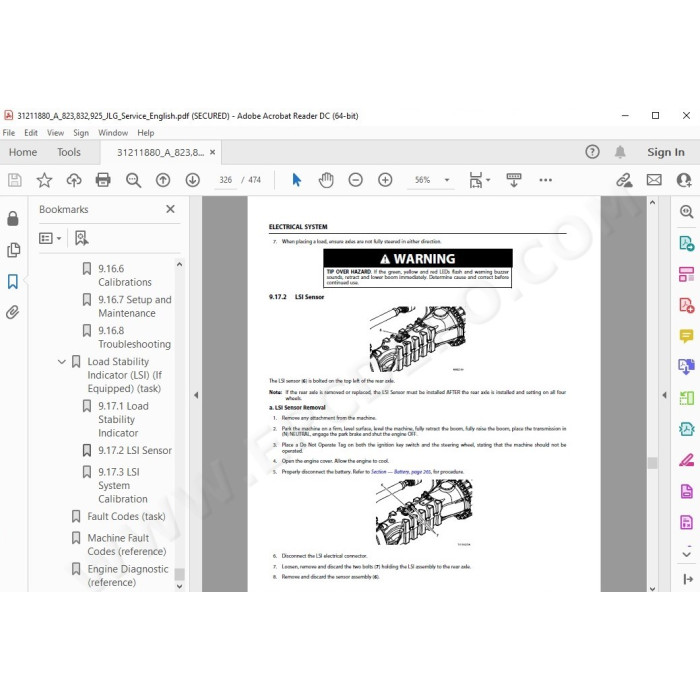The height and width of the screenshot is (700, 700).
Task: Switch to Home tab
Action: tap(23, 152)
